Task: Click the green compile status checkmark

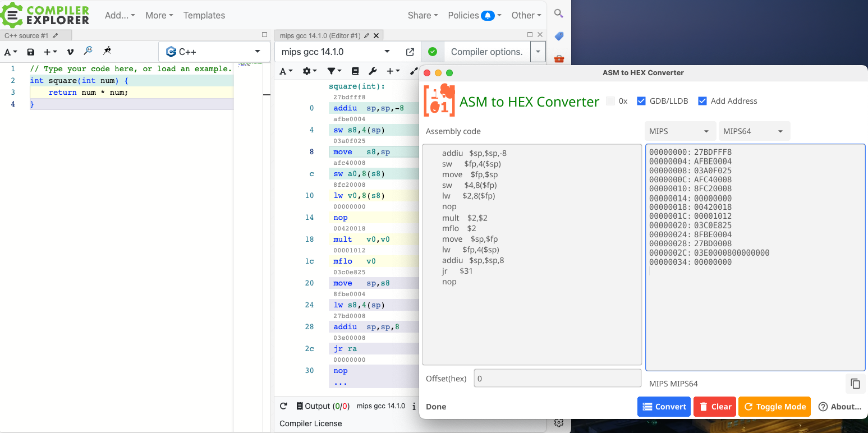Action: [432, 52]
